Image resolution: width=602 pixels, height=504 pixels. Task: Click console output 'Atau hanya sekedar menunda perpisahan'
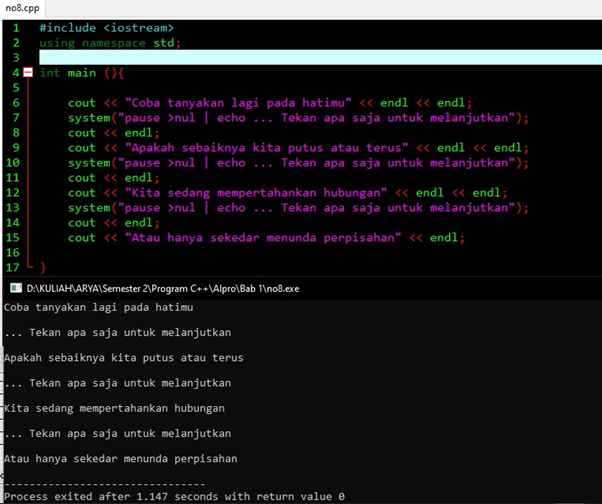click(x=121, y=459)
